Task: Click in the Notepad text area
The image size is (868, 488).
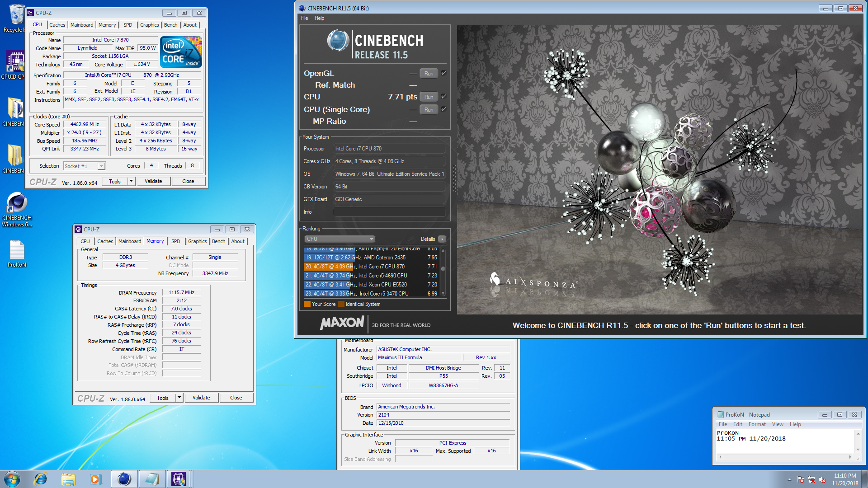Action: [785, 441]
